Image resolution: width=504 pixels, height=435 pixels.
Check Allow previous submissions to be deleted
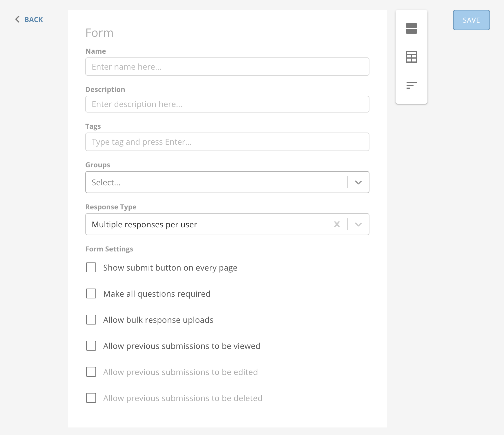coord(91,398)
